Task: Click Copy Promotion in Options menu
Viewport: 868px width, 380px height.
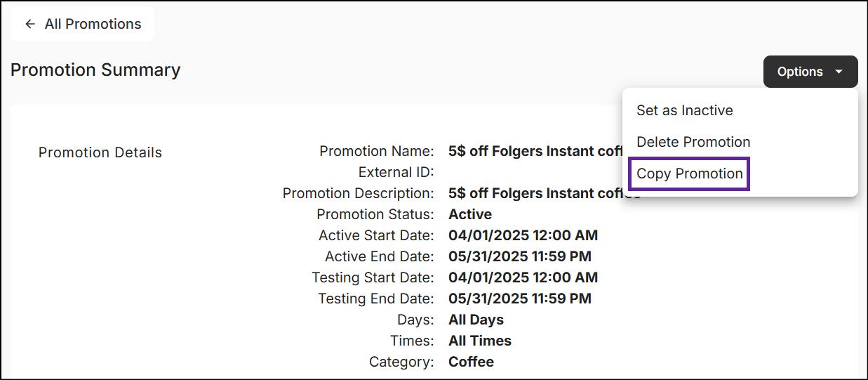Action: (689, 173)
